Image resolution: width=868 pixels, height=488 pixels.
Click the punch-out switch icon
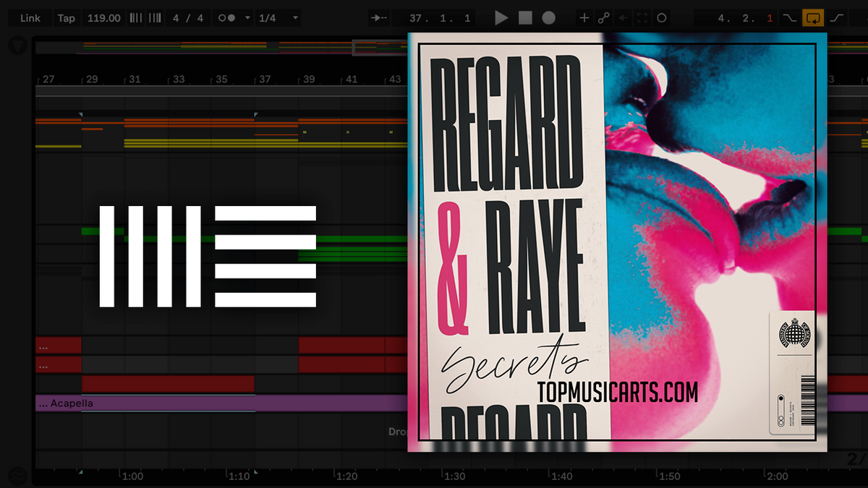(x=837, y=17)
